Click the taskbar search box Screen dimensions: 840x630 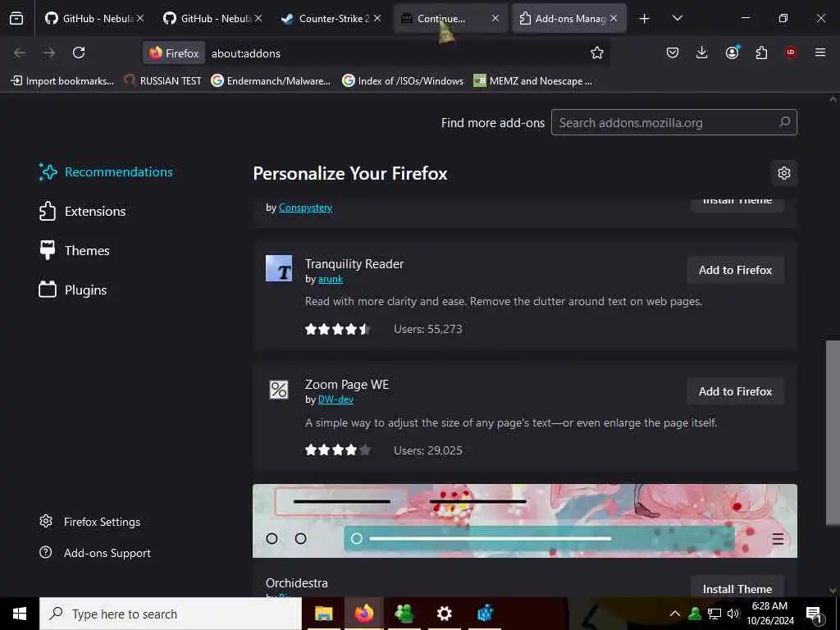pyautogui.click(x=171, y=614)
